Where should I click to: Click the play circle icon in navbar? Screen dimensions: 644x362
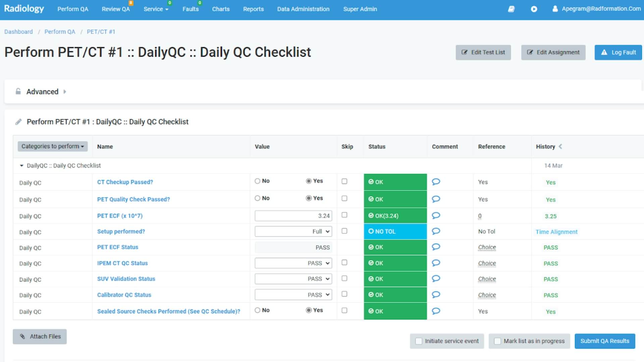pos(534,9)
